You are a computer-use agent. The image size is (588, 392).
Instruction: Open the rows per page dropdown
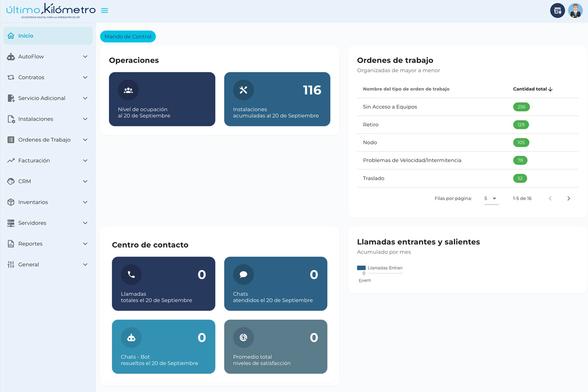click(x=490, y=198)
